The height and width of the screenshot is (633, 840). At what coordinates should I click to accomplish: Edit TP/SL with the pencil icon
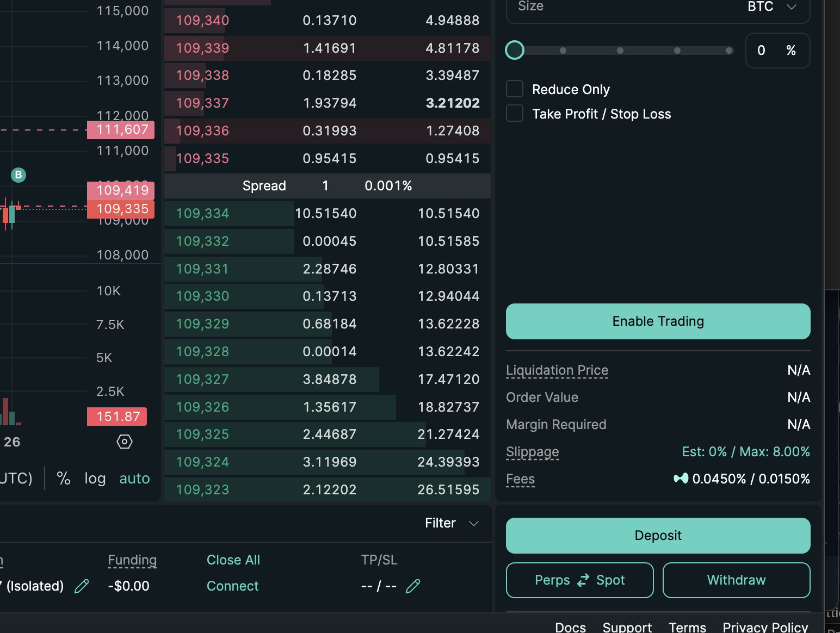(413, 586)
